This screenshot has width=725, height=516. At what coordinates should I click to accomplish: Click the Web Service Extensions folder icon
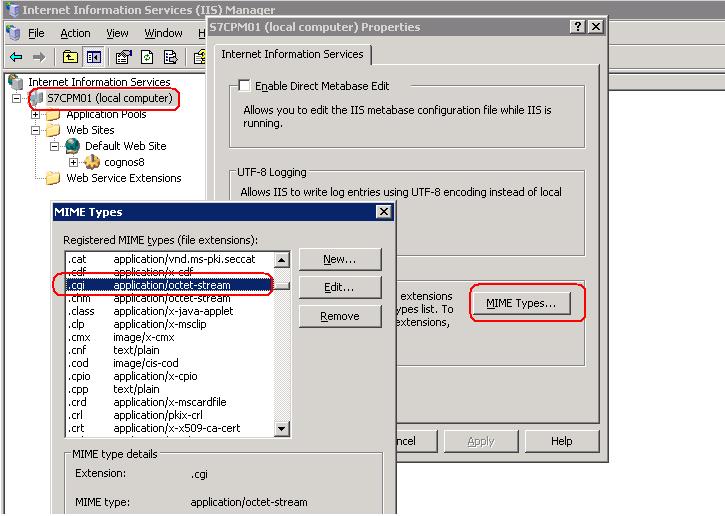(53, 178)
